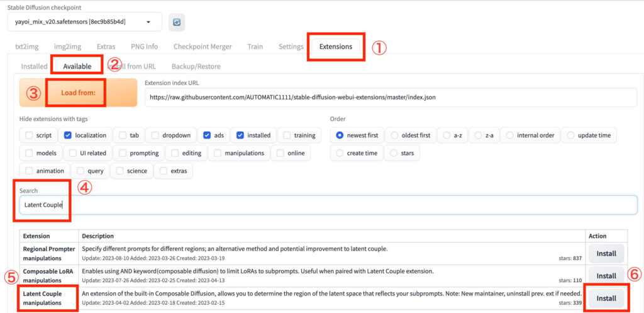The height and width of the screenshot is (313, 644).
Task: Click the refresh checkpoint list icon
Action: tap(177, 22)
